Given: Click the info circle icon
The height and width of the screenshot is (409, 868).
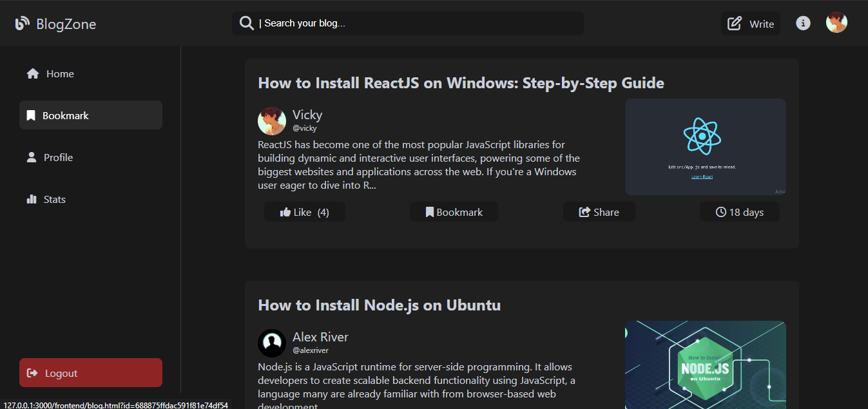Looking at the screenshot, I should pyautogui.click(x=803, y=23).
